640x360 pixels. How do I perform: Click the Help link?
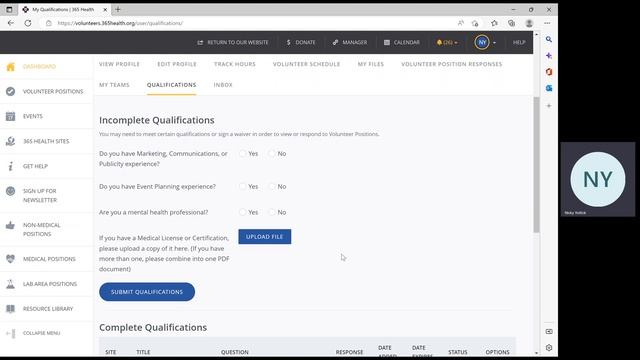519,42
